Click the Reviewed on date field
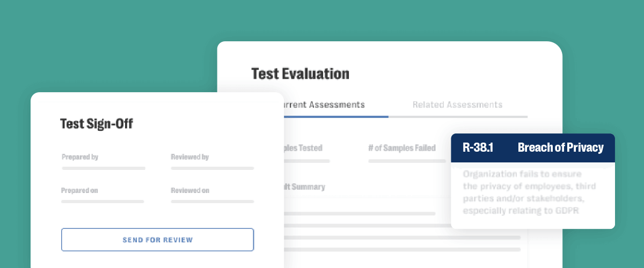The image size is (644, 268). pyautogui.click(x=213, y=202)
